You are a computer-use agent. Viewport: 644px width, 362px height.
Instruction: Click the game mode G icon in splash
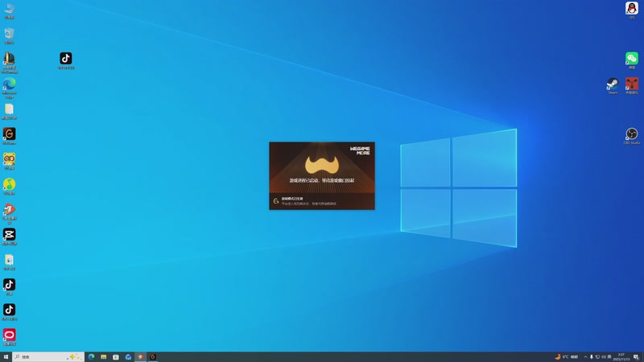(276, 201)
